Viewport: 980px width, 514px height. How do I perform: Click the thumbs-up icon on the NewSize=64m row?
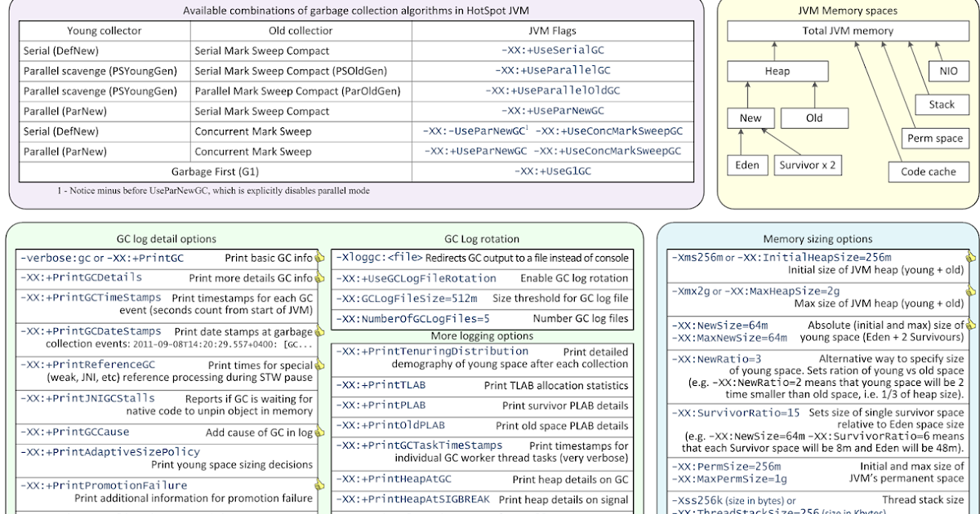971,325
